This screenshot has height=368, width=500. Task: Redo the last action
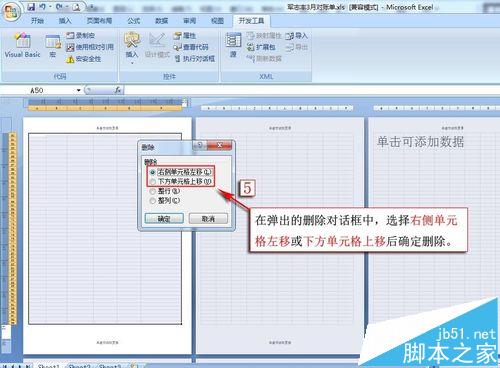click(x=59, y=7)
